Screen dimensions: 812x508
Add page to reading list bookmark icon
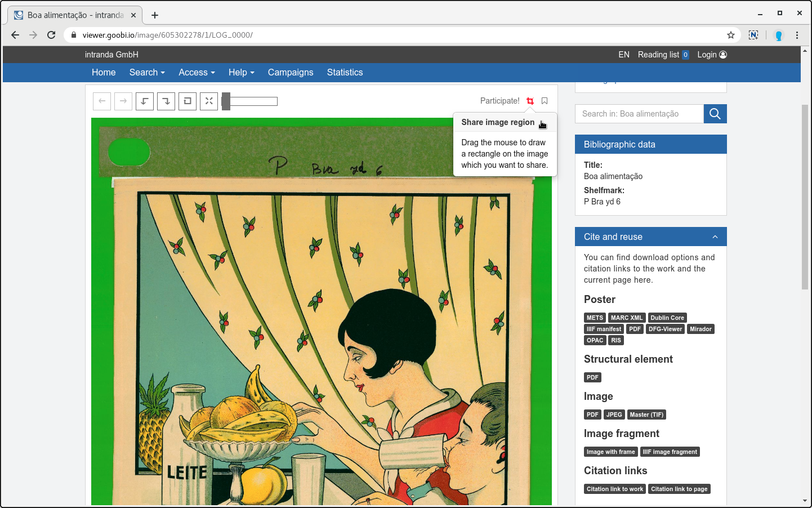pos(545,101)
